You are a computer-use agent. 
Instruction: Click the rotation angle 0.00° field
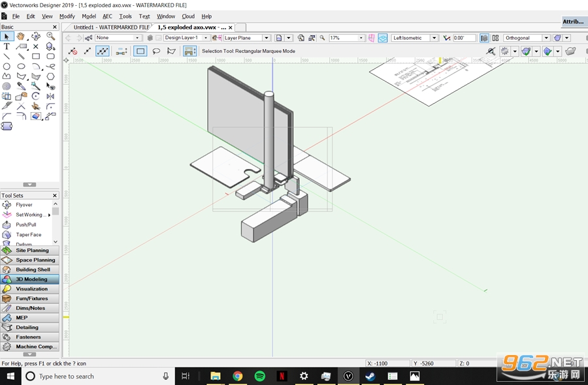[464, 38]
